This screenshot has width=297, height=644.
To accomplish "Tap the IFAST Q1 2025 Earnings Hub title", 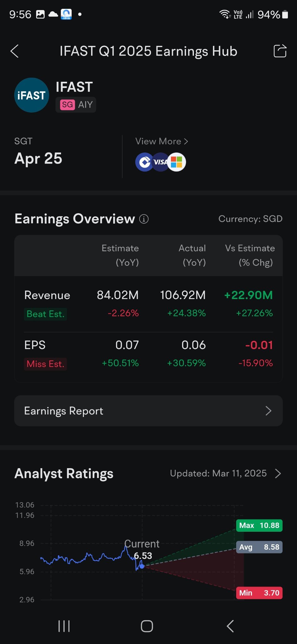I will click(148, 51).
